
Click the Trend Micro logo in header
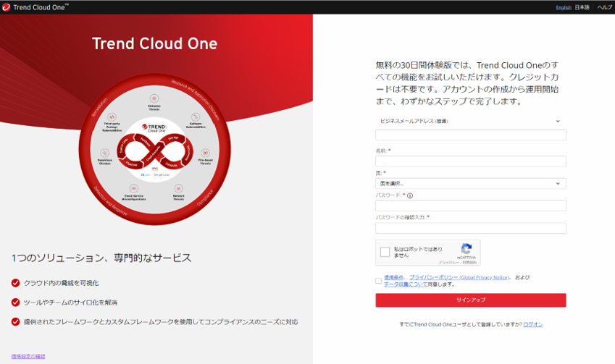point(7,7)
